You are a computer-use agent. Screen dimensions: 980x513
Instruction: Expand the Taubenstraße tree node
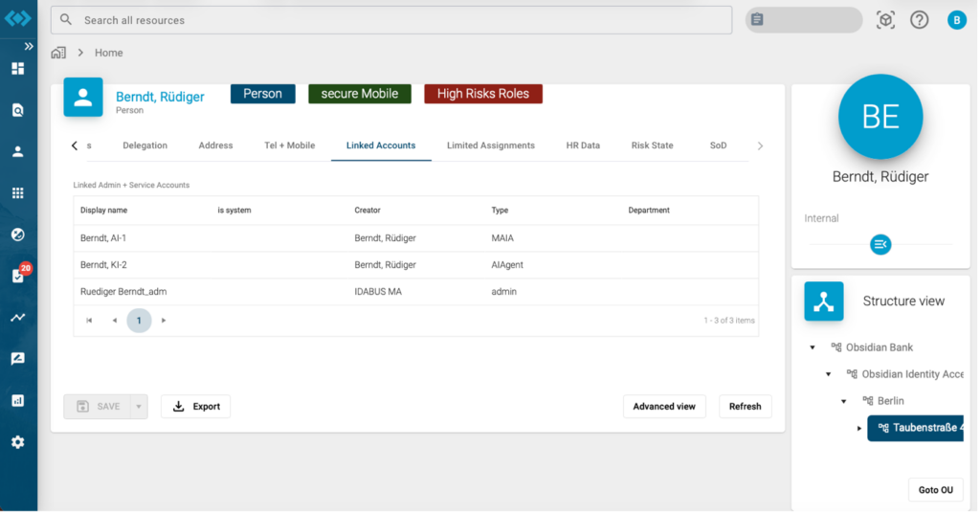click(x=859, y=428)
